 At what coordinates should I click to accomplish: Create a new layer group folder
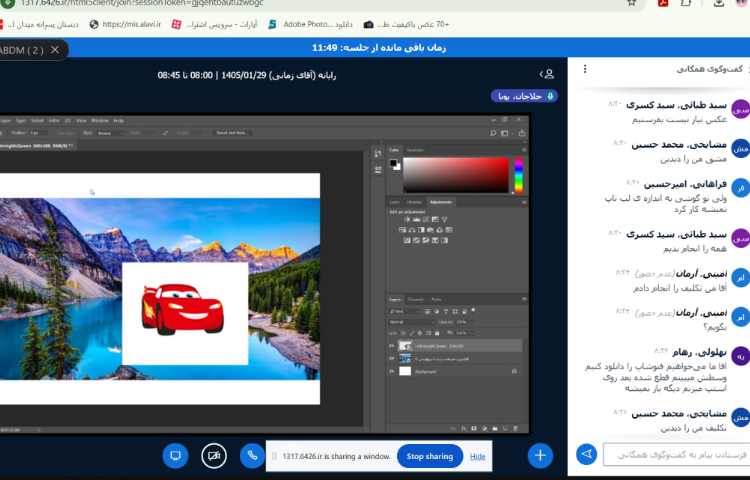495,428
